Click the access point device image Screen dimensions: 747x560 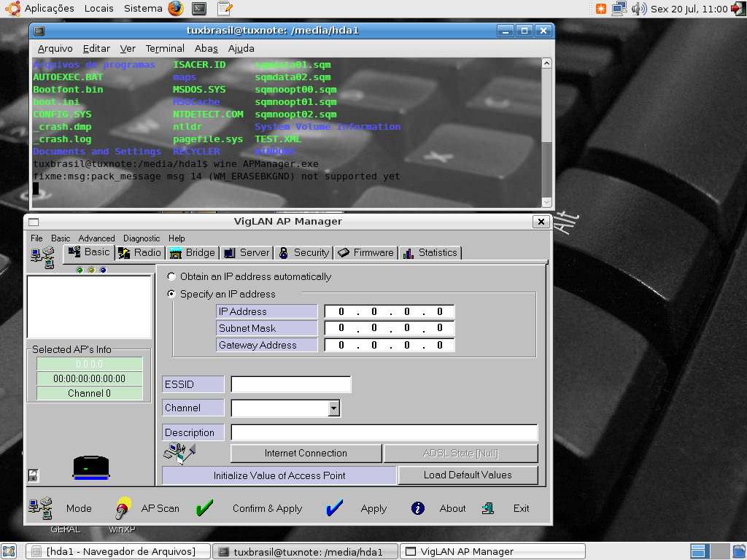pos(91,467)
